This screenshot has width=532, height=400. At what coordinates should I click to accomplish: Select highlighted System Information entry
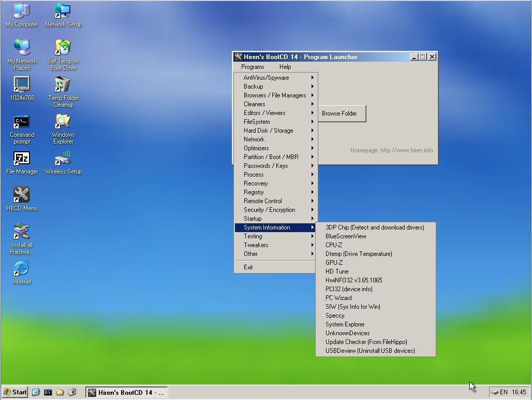[275, 228]
